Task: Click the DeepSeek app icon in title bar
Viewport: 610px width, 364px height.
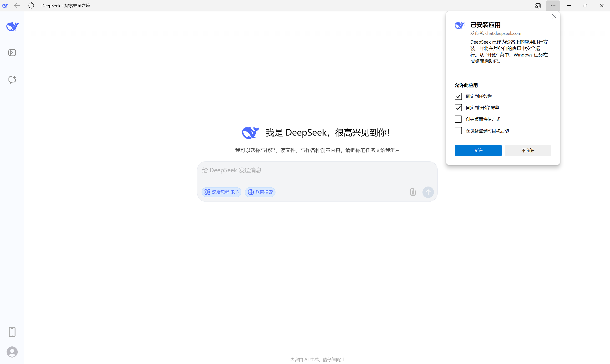Action: 5,5
